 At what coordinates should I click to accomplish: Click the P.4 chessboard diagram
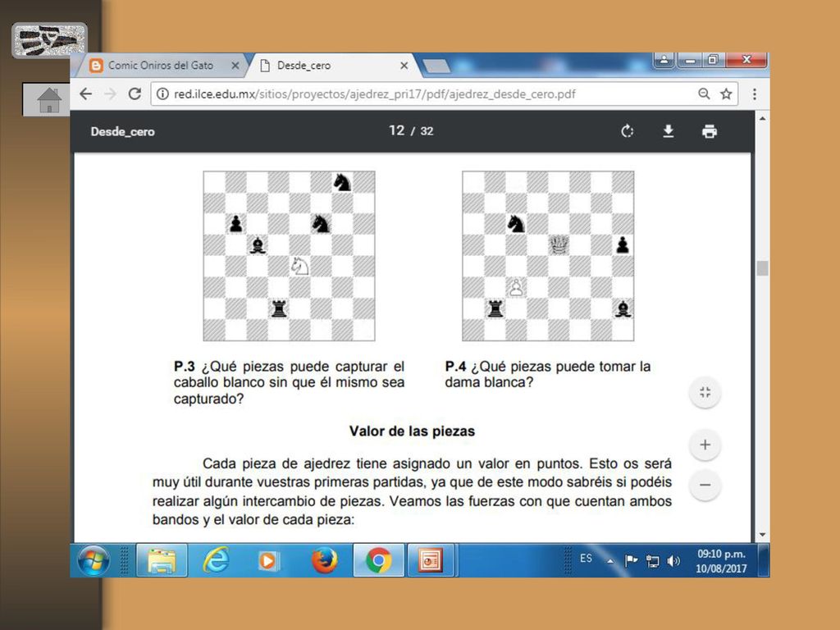coord(548,256)
